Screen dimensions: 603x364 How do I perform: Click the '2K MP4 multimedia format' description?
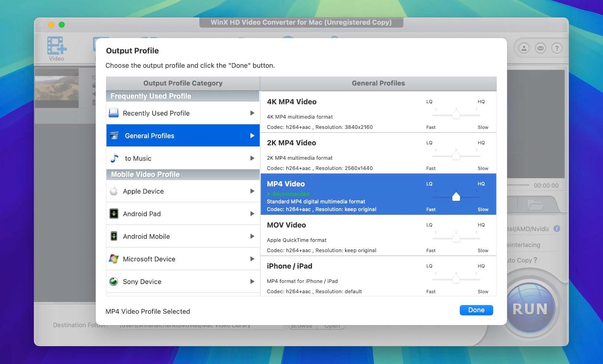300,158
